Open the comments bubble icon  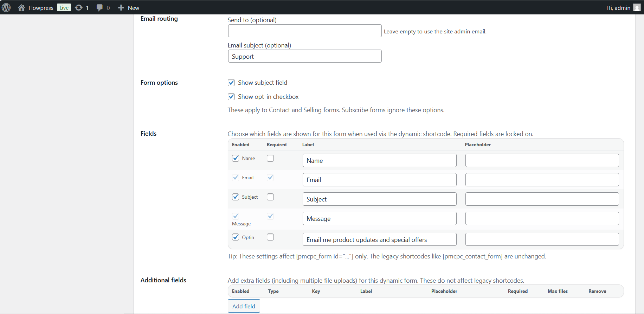click(x=99, y=8)
